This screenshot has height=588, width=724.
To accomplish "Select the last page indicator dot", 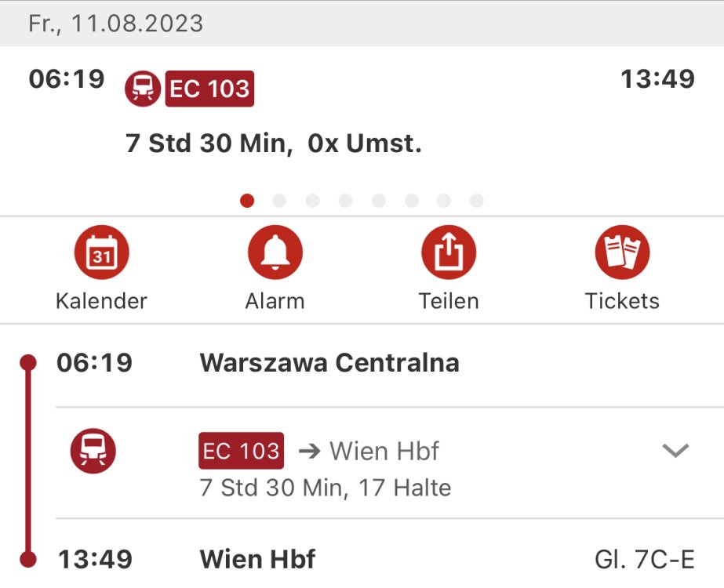I will pos(476,201).
